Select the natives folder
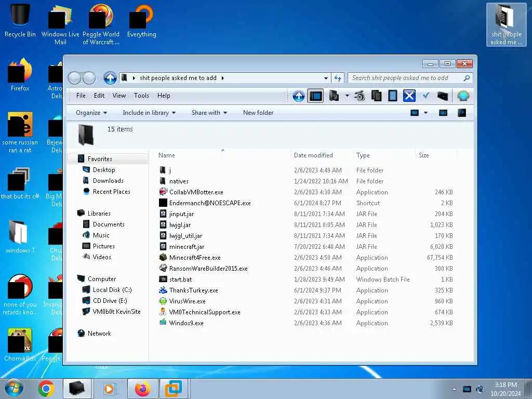The width and height of the screenshot is (532, 399). point(179,181)
